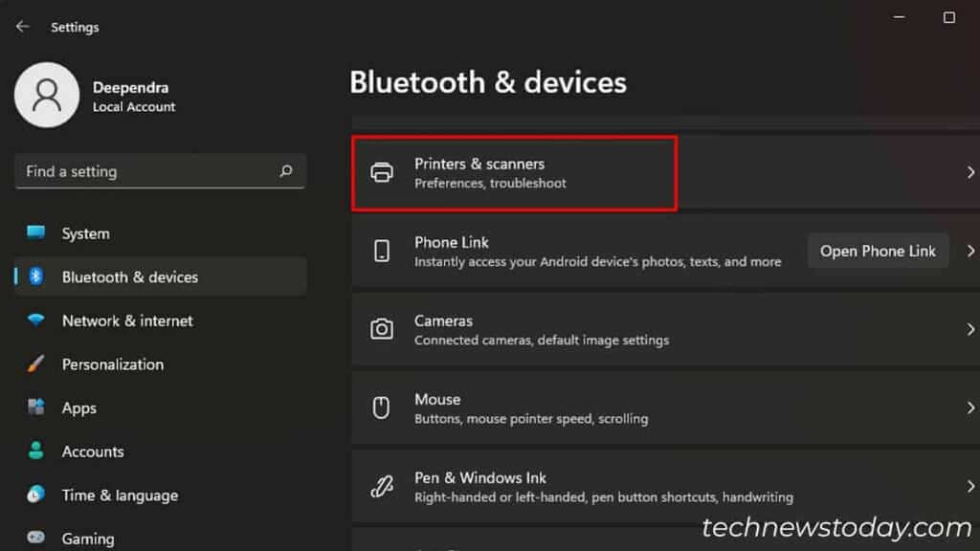Click the back arrow at top left

pos(21,27)
